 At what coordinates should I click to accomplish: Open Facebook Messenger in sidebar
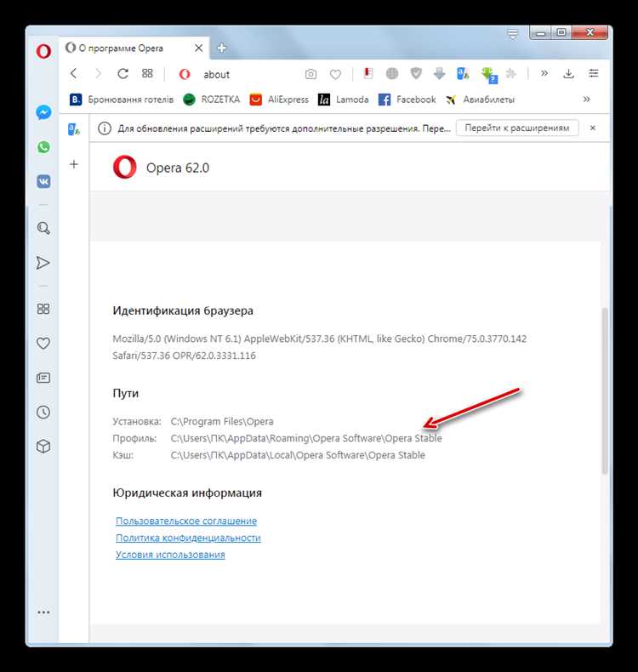pos(43,113)
